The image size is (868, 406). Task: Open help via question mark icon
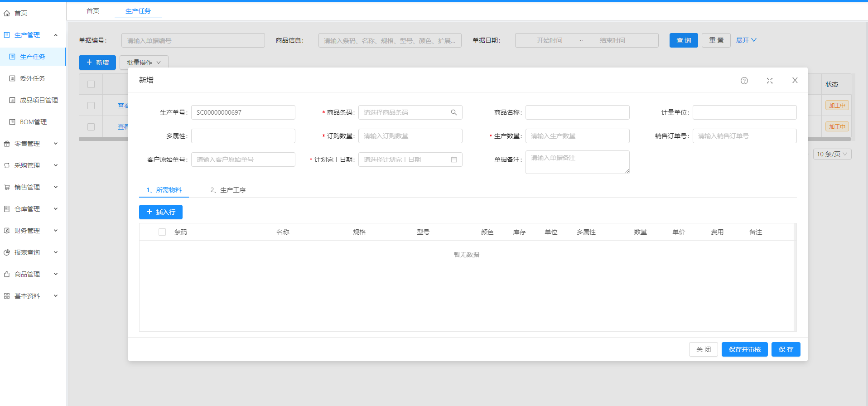click(744, 81)
